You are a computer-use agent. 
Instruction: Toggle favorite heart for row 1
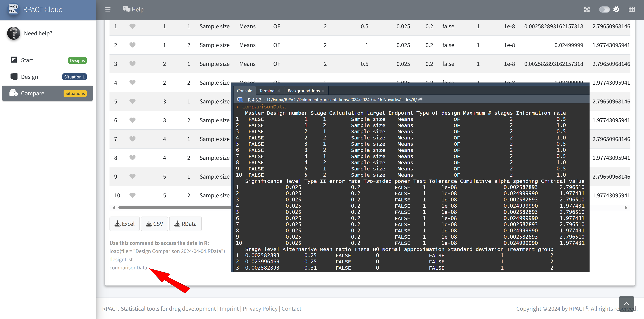[133, 26]
